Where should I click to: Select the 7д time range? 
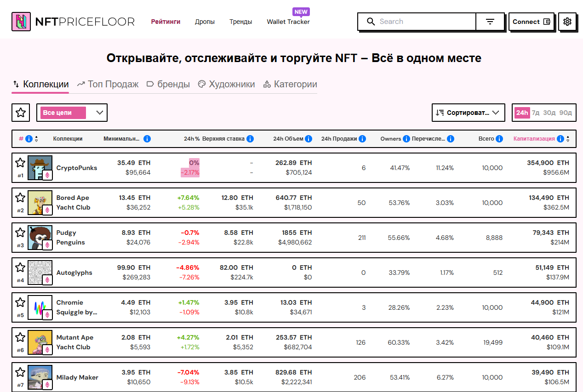pyautogui.click(x=536, y=113)
